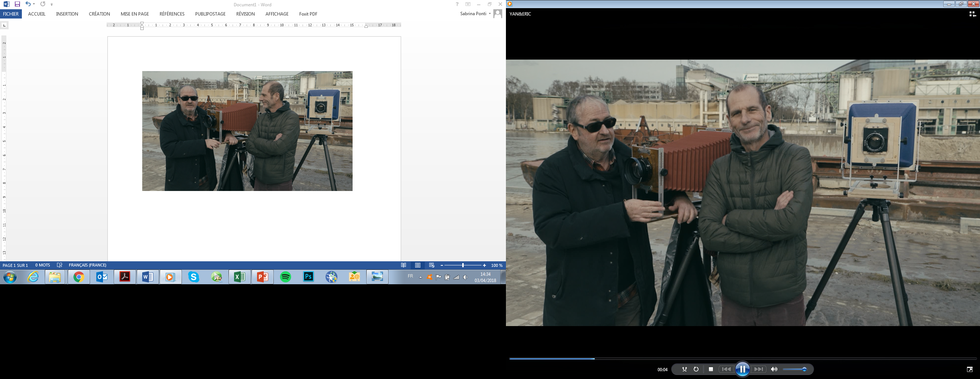Click the zoom out minus button in Word
This screenshot has height=379, width=980.
(x=442, y=265)
